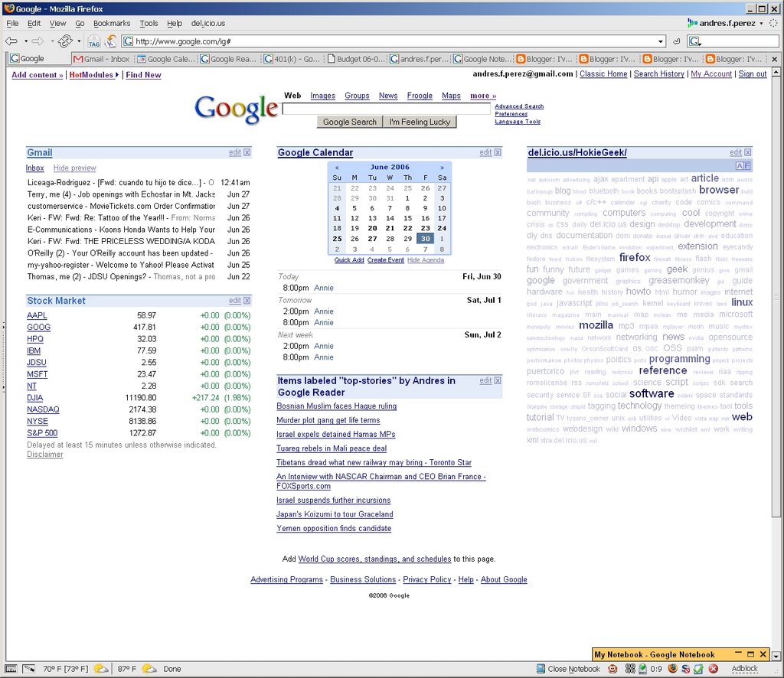
Task: Switch to the Google Calendar tab
Action: pos(166,59)
